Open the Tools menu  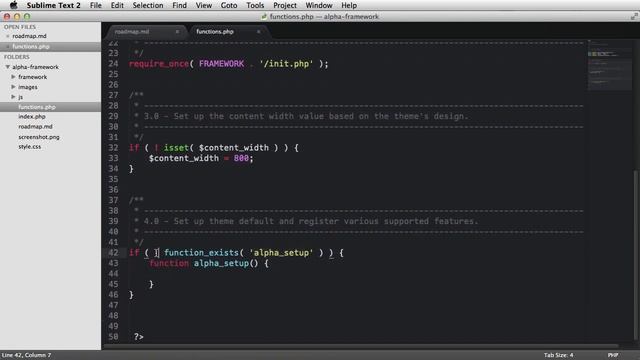point(255,5)
